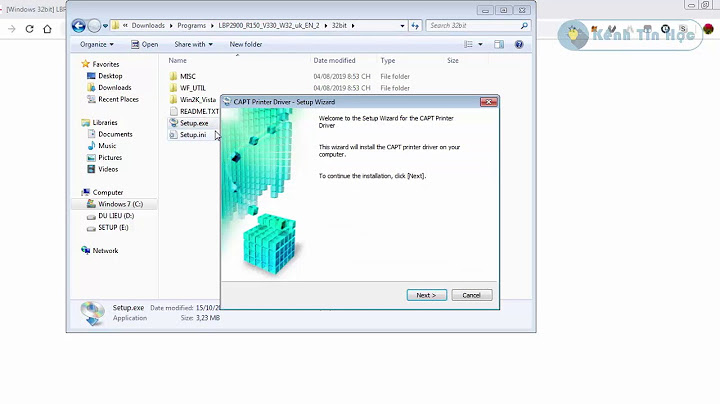This screenshot has height=404, width=720.
Task: Sort by Name column header
Action: click(x=178, y=60)
